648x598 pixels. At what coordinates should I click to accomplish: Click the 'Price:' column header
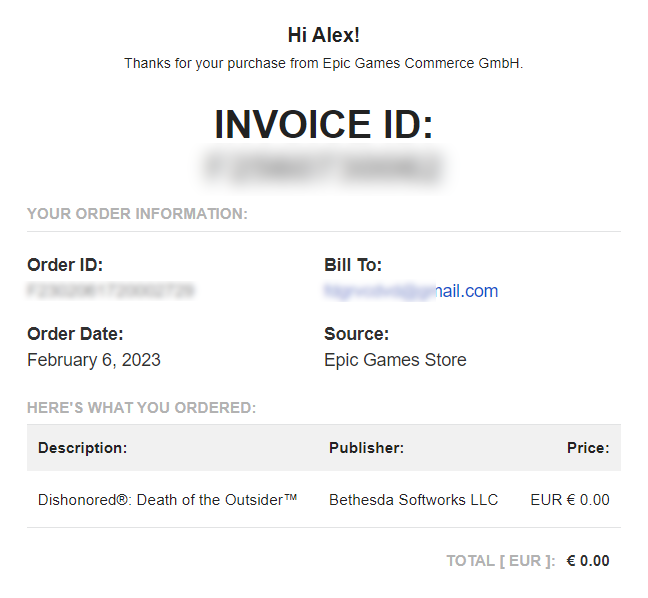[587, 448]
